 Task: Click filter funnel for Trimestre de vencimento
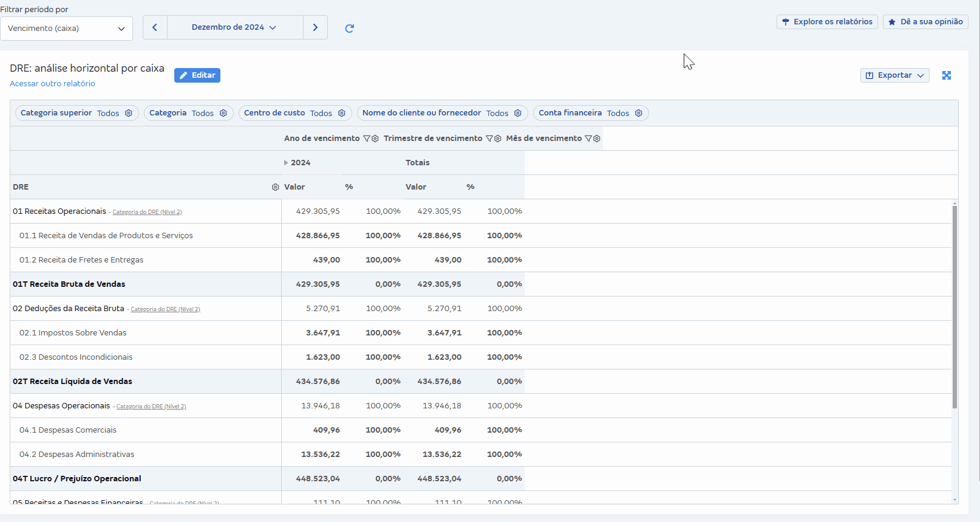pyautogui.click(x=489, y=139)
